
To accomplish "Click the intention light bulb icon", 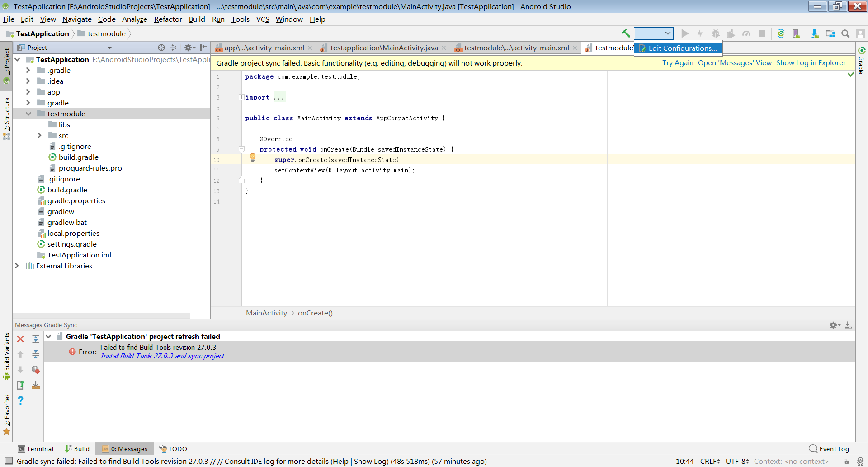I will (x=253, y=157).
